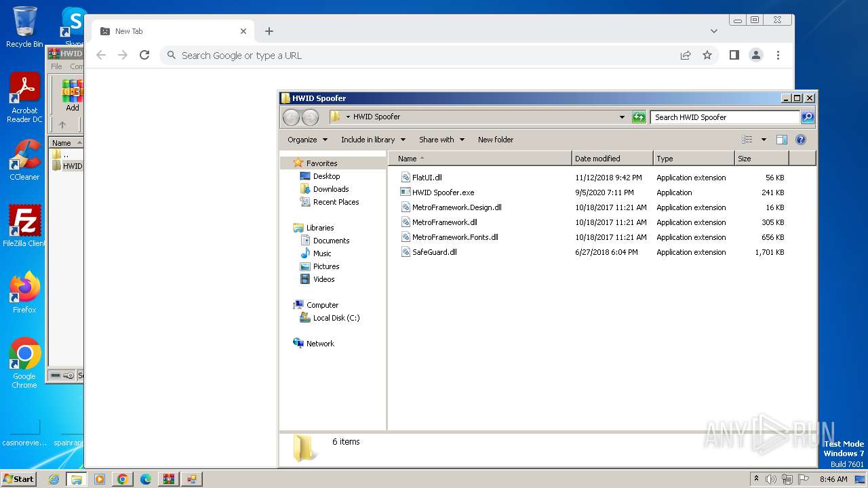Open the Explorer help button

point(800,140)
